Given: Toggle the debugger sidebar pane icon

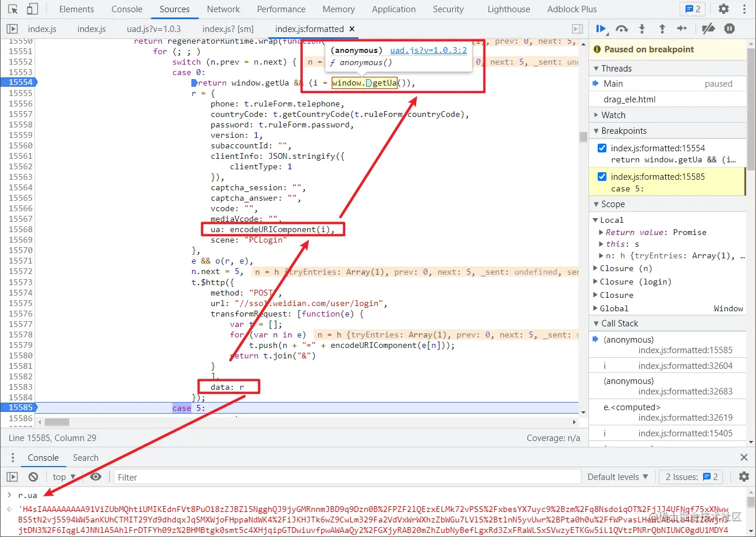Looking at the screenshot, I should pyautogui.click(x=577, y=29).
